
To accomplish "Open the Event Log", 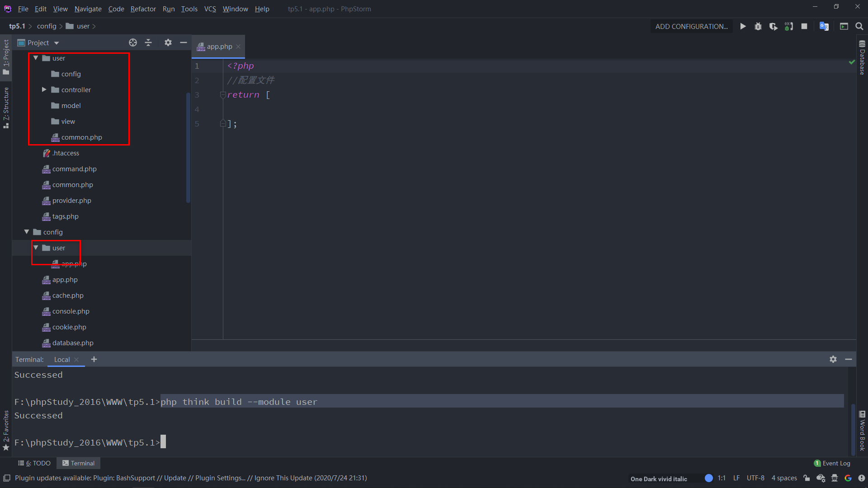I will pos(832,463).
